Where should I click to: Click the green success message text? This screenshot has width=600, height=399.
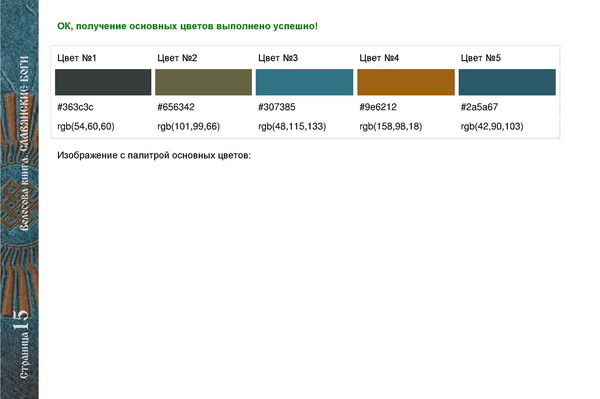tap(188, 26)
